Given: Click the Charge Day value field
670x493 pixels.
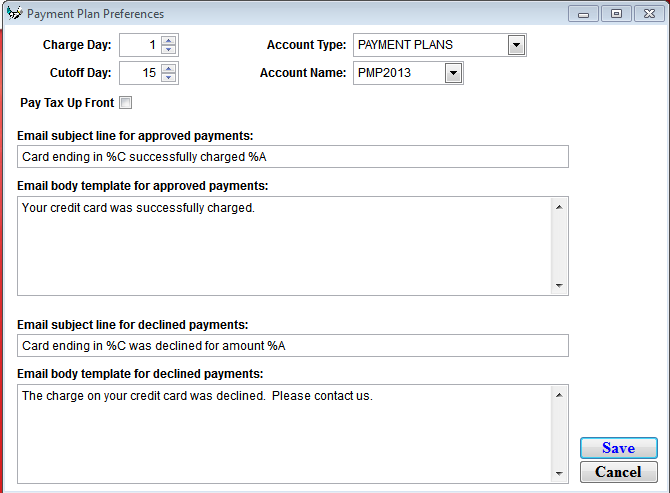Looking at the screenshot, I should pos(140,45).
